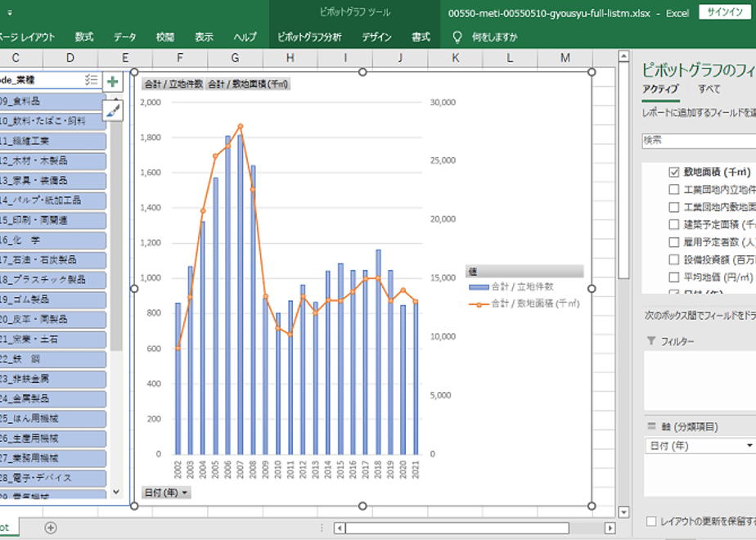The height and width of the screenshot is (540, 756).
Task: Switch to the 校閲 ribbon tab
Action: [x=165, y=37]
